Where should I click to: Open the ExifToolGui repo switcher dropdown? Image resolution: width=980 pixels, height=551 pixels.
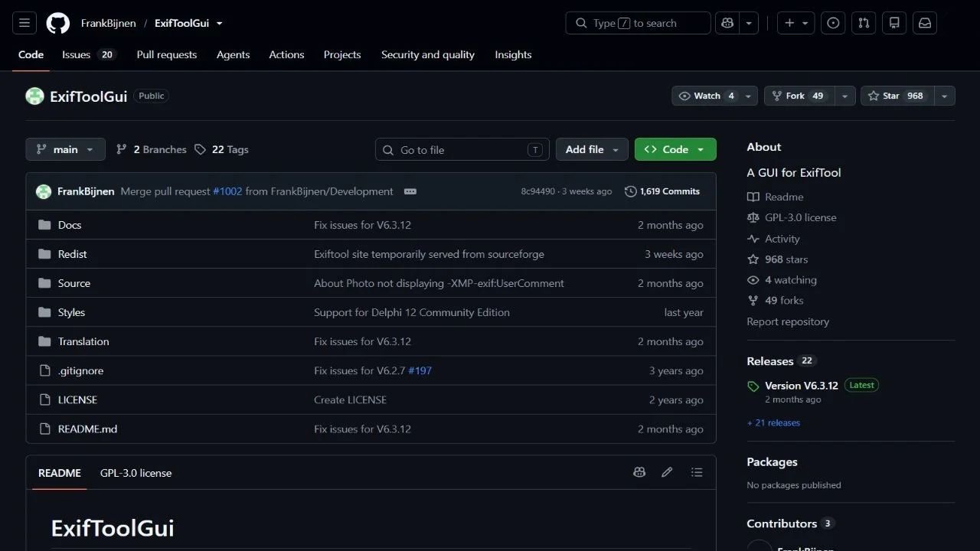(220, 23)
